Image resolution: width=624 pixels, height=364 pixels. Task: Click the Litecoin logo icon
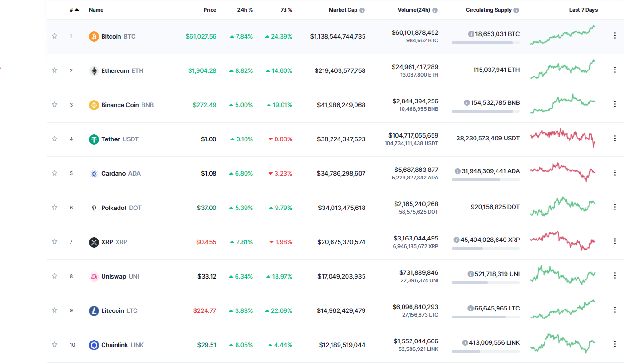click(94, 310)
